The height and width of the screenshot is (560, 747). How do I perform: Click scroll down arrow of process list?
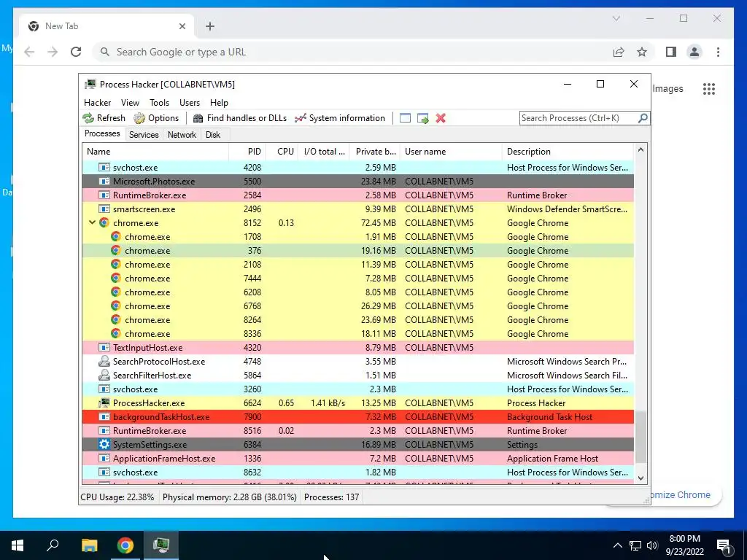(640, 478)
